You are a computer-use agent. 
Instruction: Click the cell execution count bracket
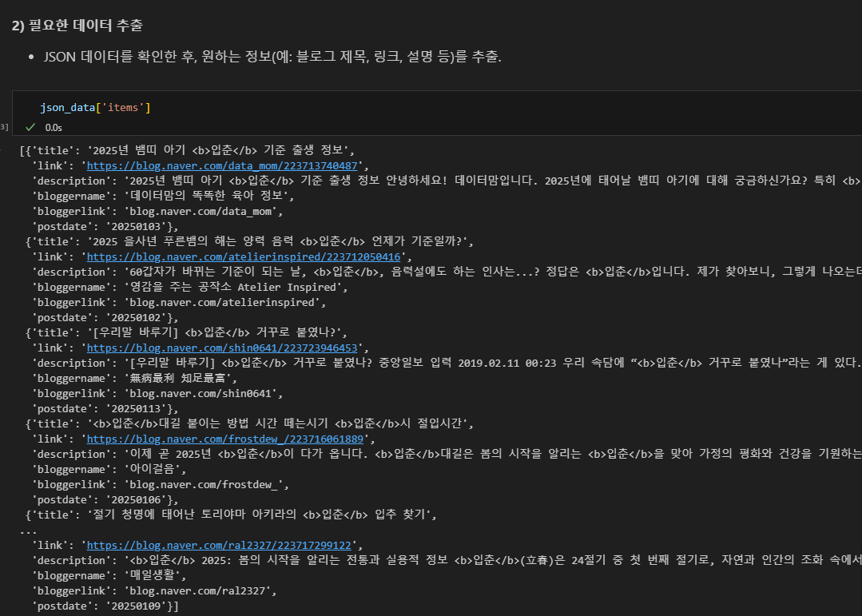pos(4,127)
